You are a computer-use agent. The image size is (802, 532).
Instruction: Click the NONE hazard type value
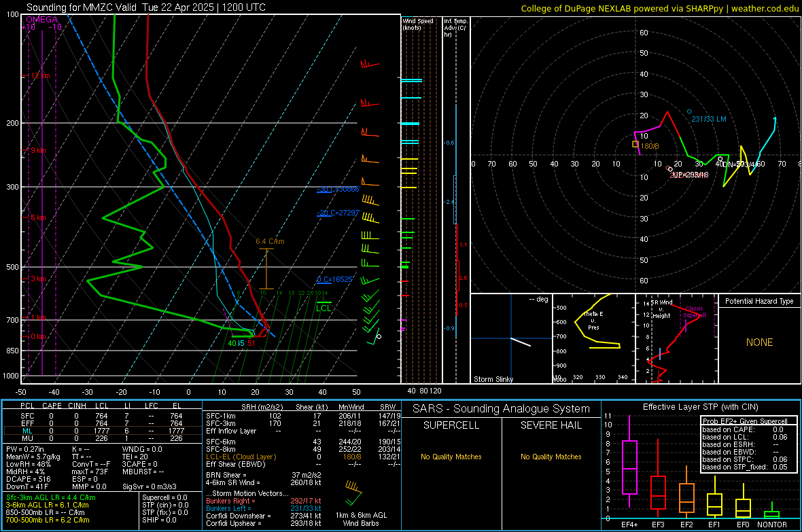[759, 342]
